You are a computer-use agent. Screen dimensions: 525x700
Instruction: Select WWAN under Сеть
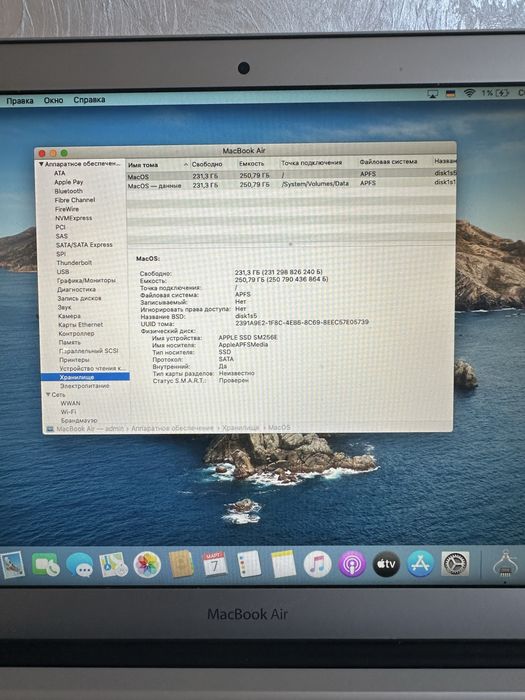(x=71, y=403)
